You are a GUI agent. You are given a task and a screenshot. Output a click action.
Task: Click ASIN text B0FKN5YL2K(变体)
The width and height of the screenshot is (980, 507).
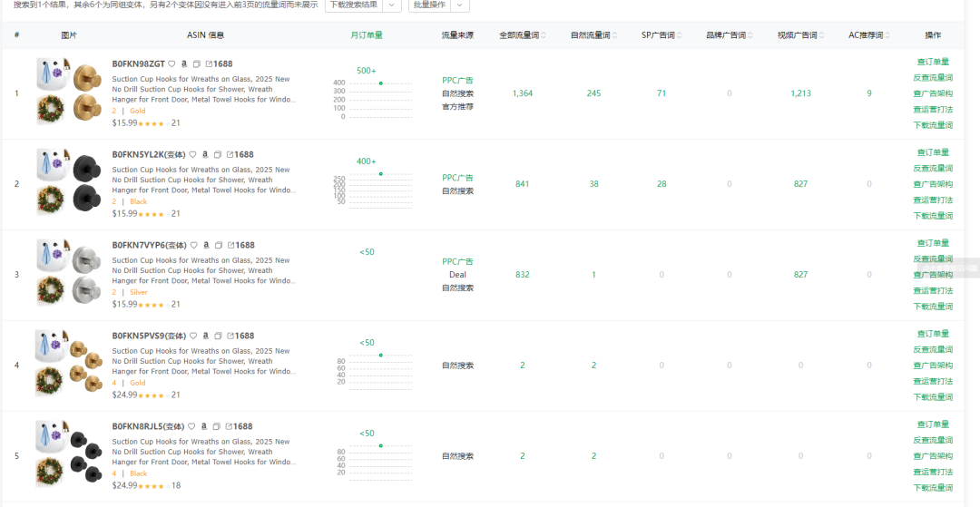coord(149,154)
